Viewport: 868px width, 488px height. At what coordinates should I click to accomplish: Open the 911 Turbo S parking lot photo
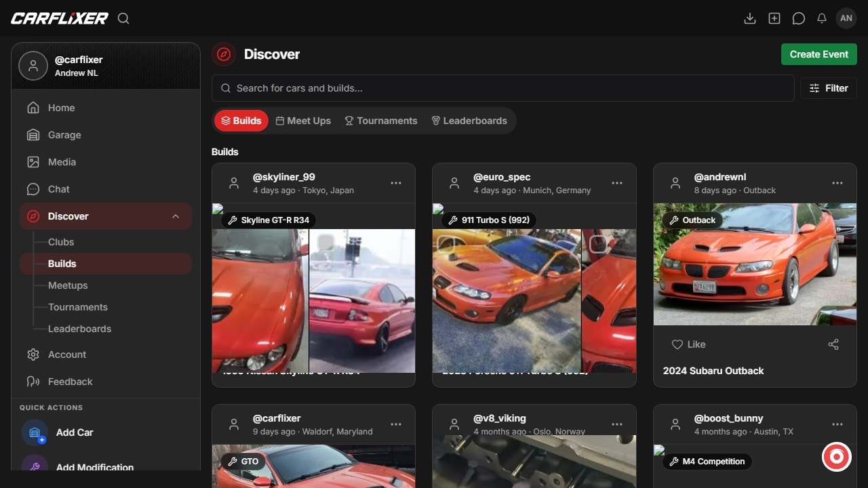(x=507, y=301)
